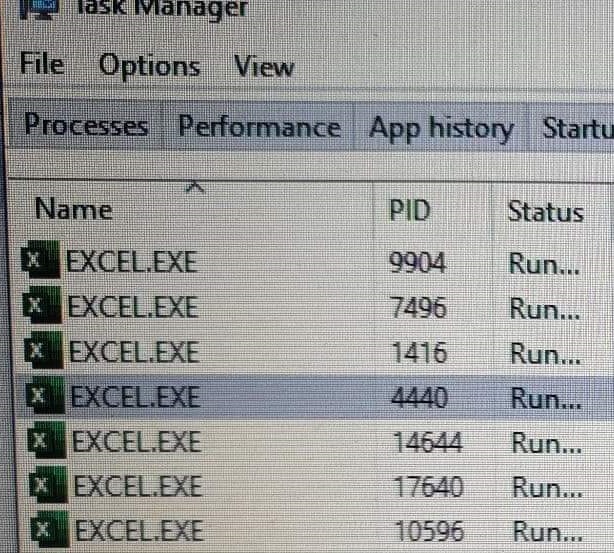Click Run... status of PID 14644
614x553 pixels.
coord(547,444)
